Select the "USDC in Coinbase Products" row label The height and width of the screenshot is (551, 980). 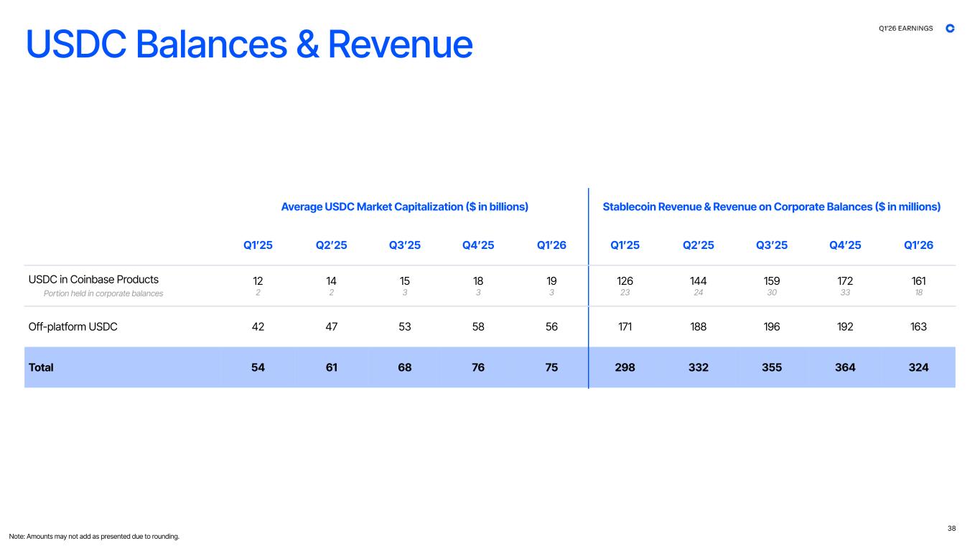(93, 279)
